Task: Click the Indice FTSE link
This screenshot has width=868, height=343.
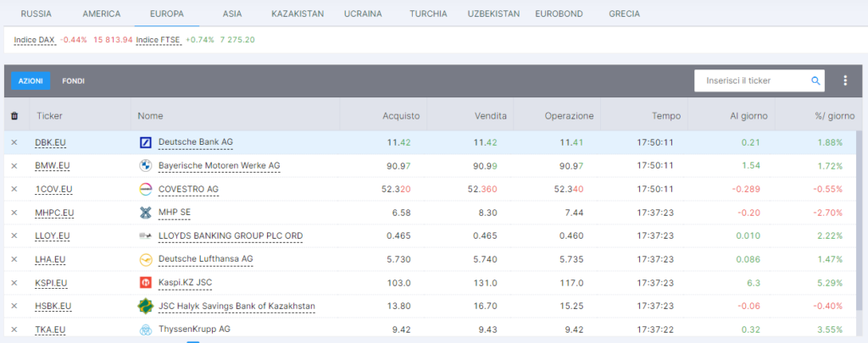Action: click(159, 40)
